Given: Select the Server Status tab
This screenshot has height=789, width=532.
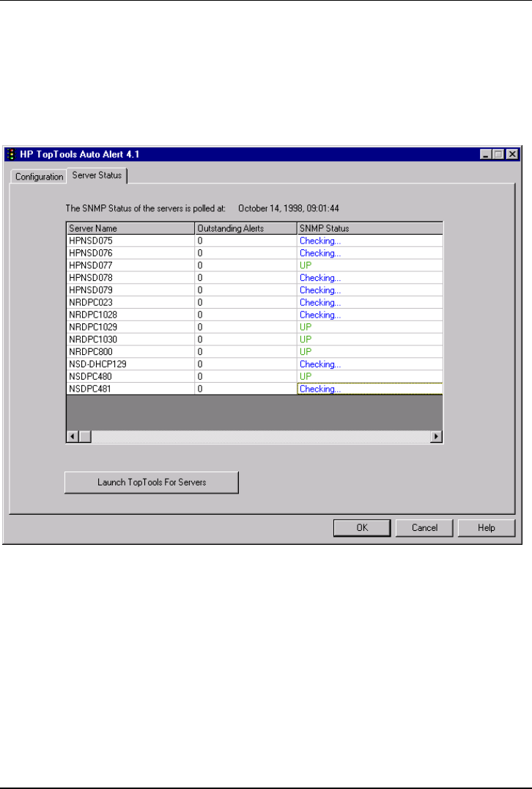Looking at the screenshot, I should tap(97, 175).
